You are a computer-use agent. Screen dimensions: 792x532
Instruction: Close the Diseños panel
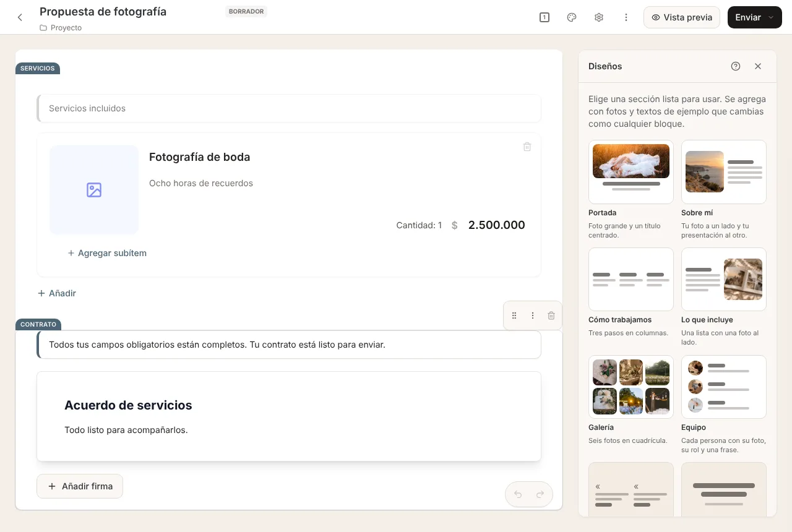tap(758, 66)
